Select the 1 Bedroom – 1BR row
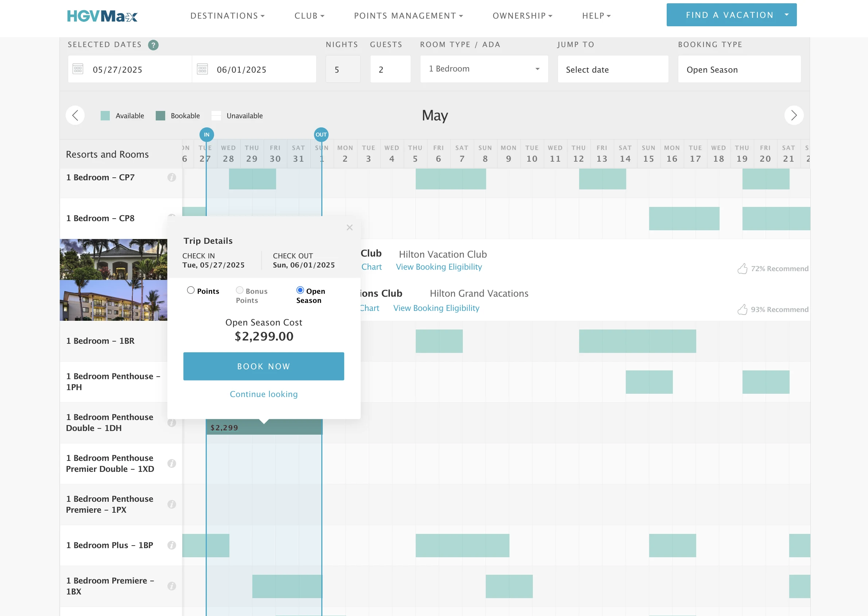 100,341
